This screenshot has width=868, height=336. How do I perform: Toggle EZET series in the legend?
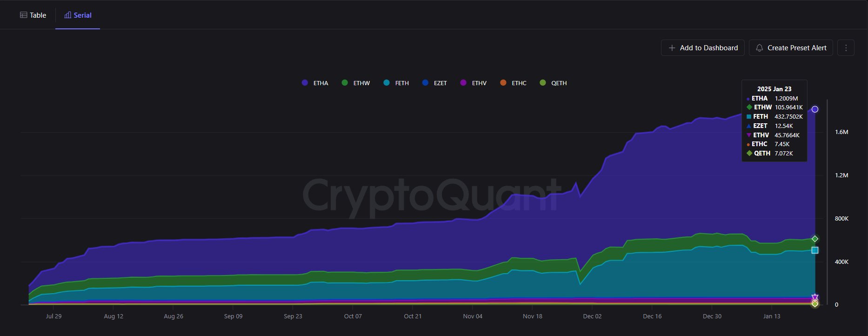coord(434,83)
